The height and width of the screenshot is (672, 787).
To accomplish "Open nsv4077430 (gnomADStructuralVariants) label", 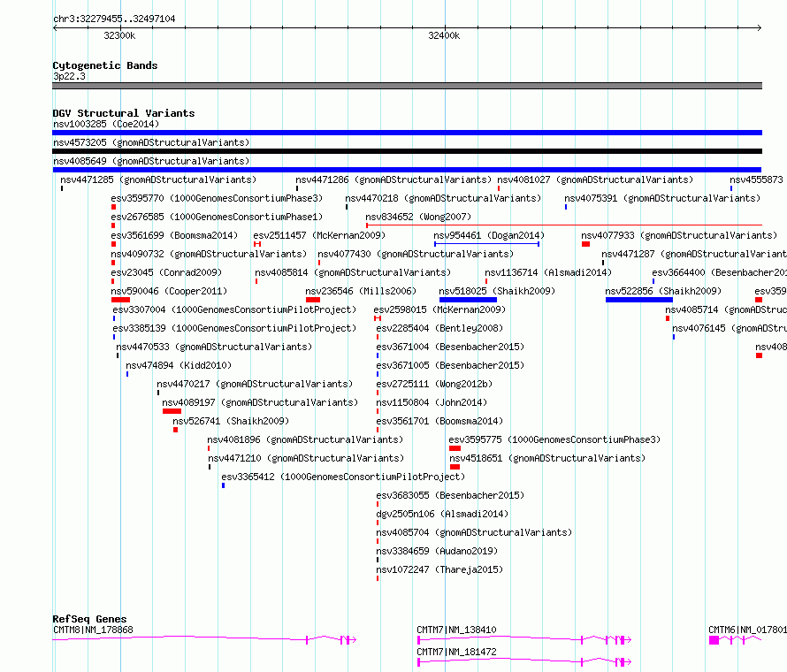I will click(416, 254).
